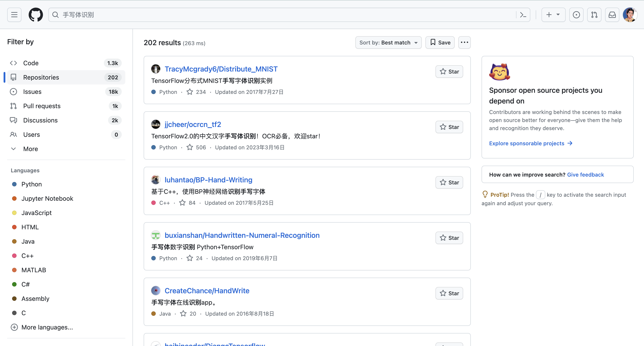This screenshot has width=644, height=346.
Task: Open the three-dot search options menu
Action: [464, 42]
